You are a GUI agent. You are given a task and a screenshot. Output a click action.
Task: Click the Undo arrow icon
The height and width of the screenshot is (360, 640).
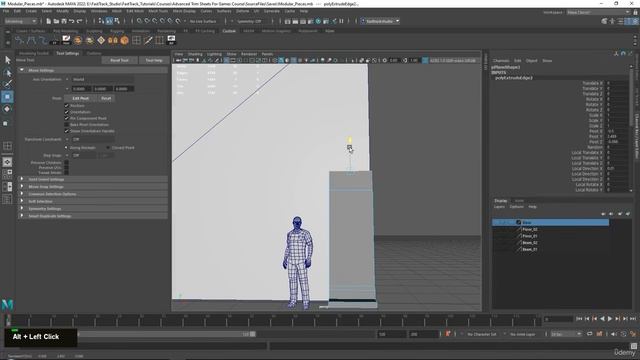pos(72,21)
